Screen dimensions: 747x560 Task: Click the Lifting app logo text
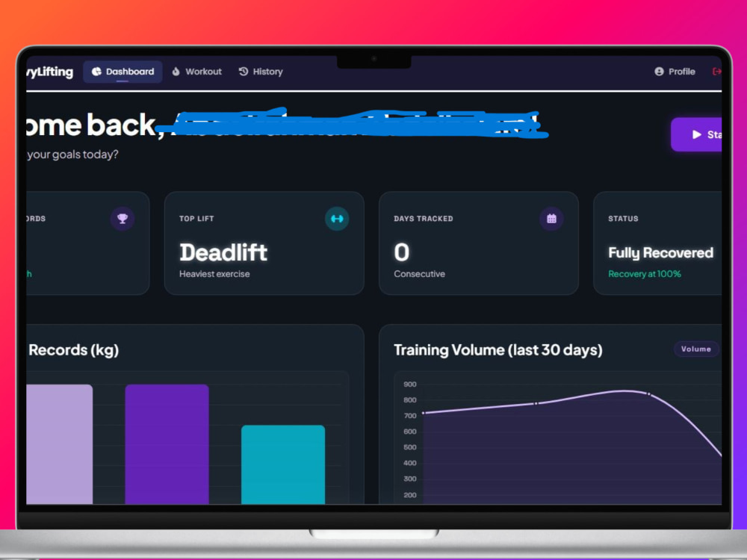(50, 72)
